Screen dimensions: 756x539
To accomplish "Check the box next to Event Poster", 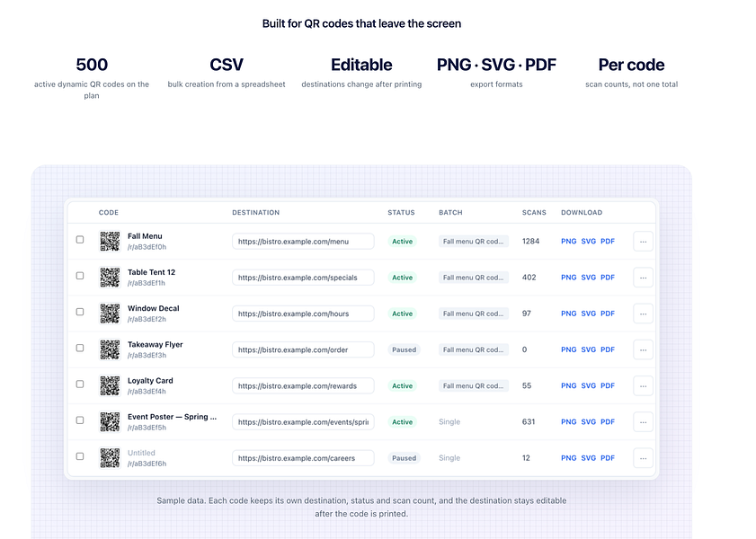I will click(80, 420).
